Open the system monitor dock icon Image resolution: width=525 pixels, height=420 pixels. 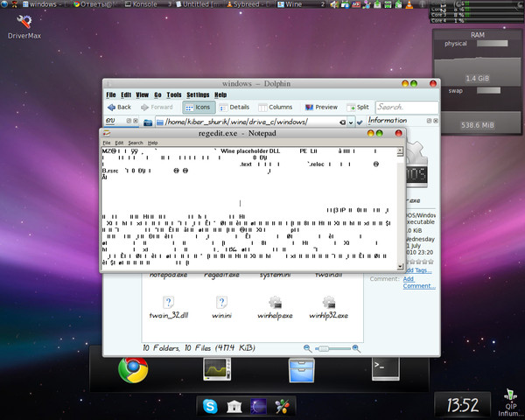[217, 369]
